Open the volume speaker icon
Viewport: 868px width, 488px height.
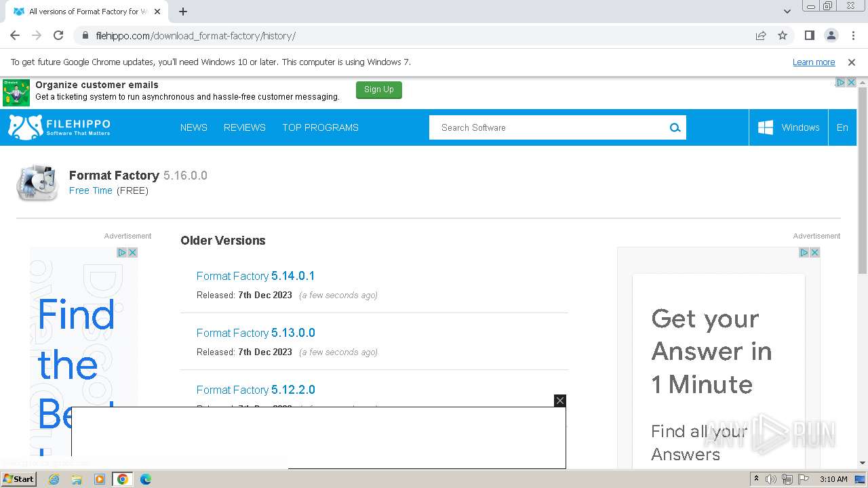[x=771, y=479]
